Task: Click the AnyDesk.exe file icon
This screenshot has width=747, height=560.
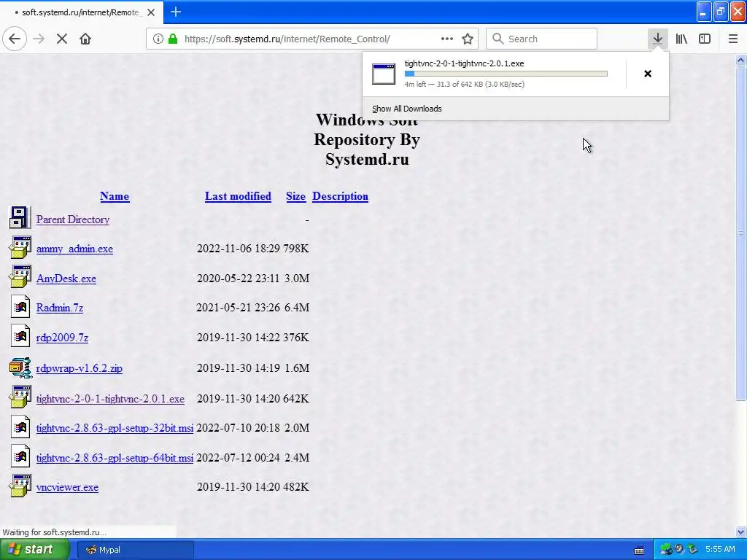Action: pos(20,276)
